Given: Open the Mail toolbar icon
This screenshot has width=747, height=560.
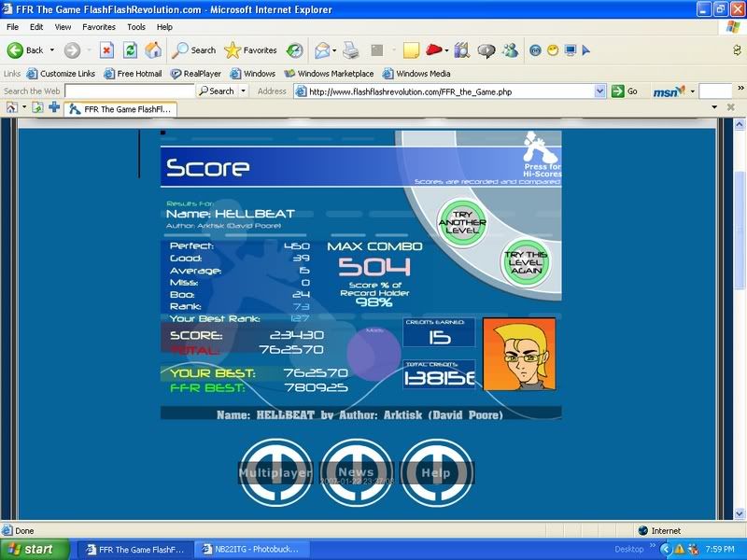Looking at the screenshot, I should click(321, 50).
